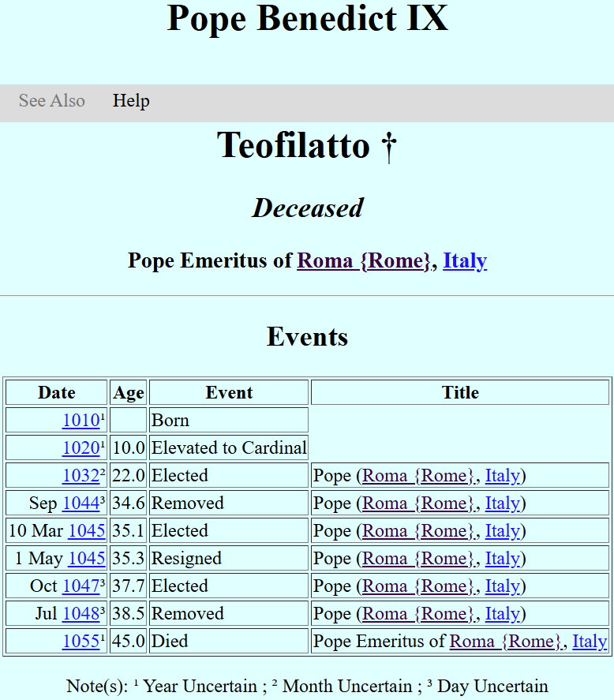Click Italy in the Resigned row
The image size is (614, 700).
coord(503,559)
